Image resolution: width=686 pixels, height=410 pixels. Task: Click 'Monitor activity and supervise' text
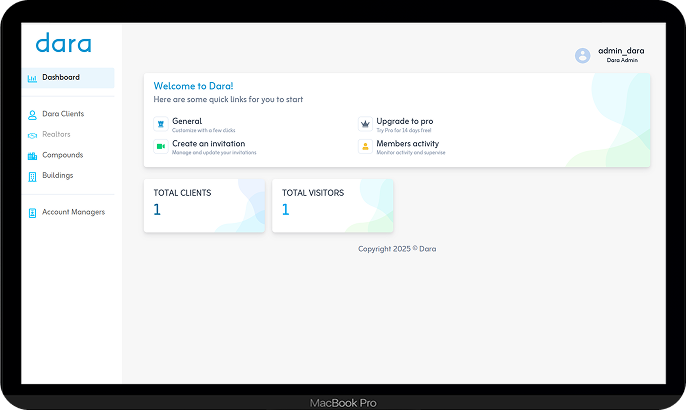pos(411,153)
